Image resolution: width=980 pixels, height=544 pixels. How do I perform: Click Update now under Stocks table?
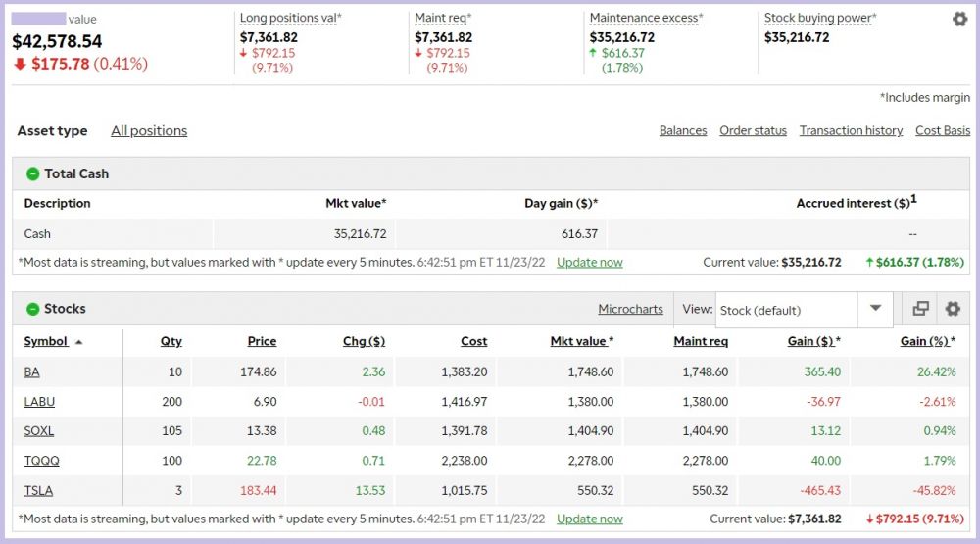589,519
